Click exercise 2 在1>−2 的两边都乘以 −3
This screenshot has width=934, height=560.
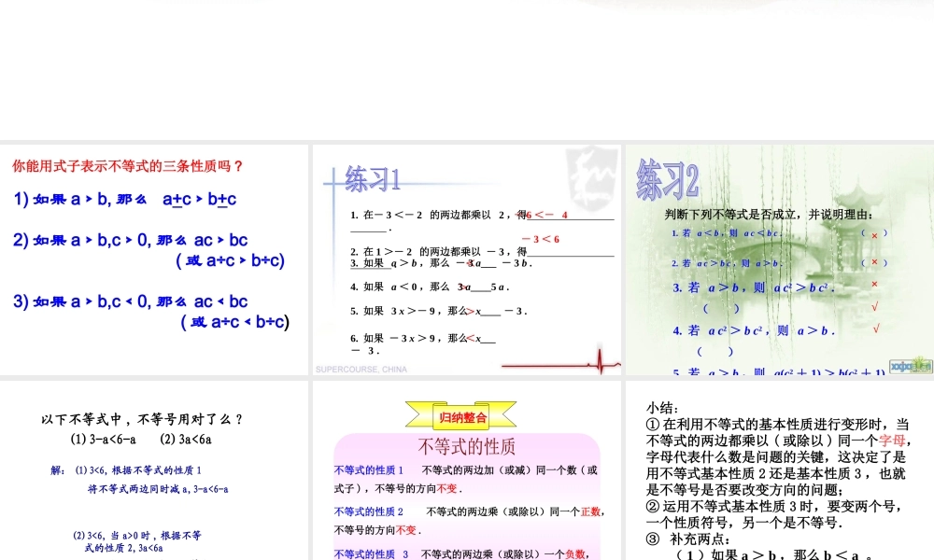click(439, 251)
